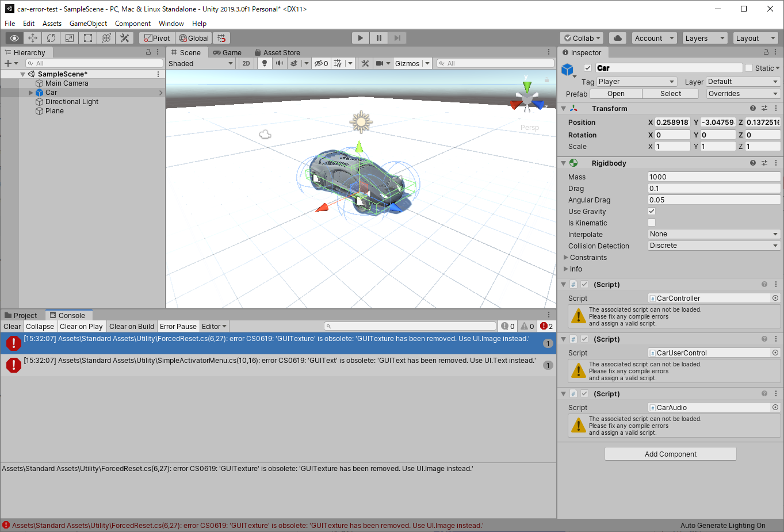The width and height of the screenshot is (784, 532).
Task: Switch to the Project tab
Action: coord(21,315)
